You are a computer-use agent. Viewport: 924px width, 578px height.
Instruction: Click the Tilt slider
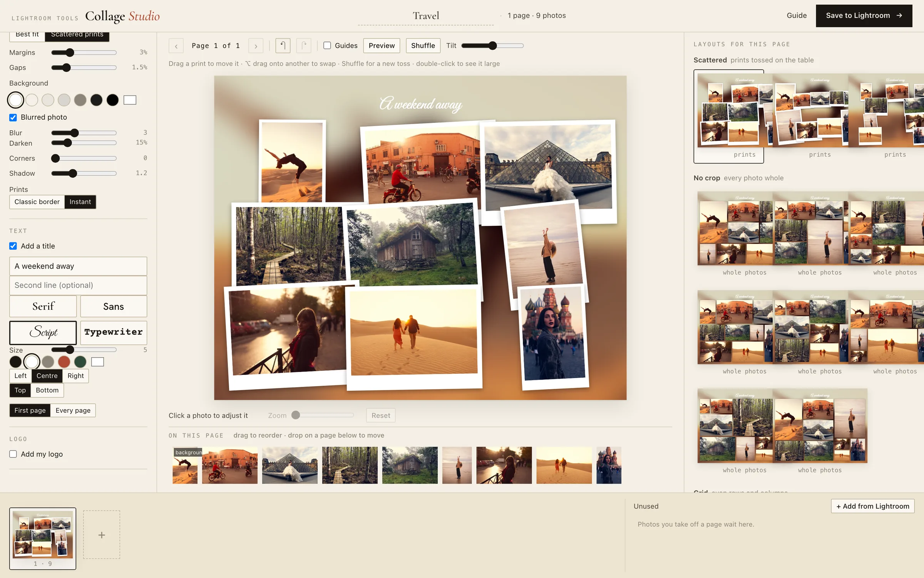pos(492,45)
